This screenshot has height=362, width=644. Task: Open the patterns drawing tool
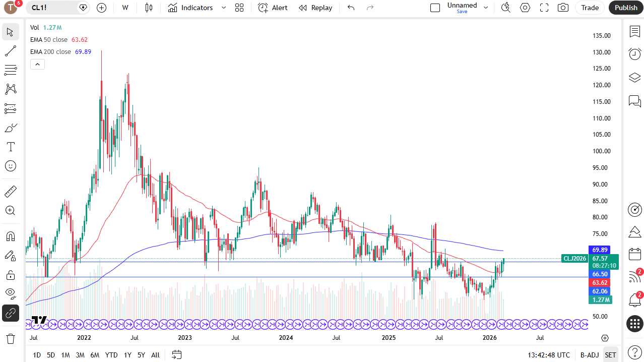[x=10, y=89]
